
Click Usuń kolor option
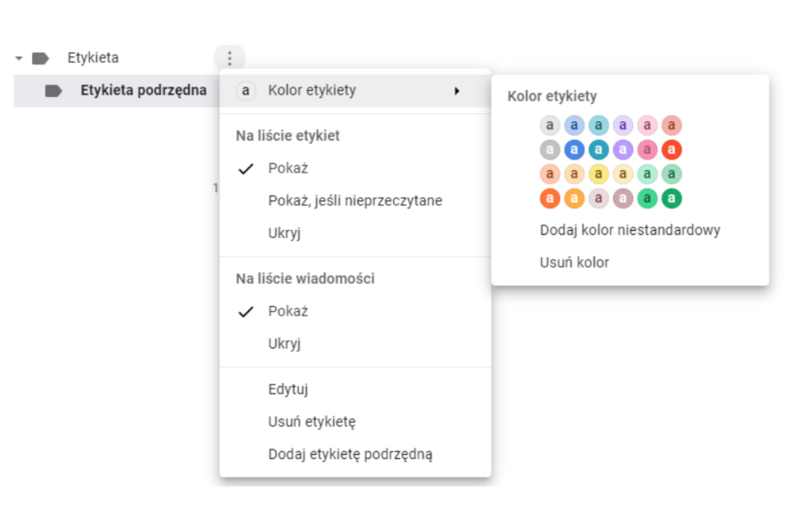(x=574, y=263)
